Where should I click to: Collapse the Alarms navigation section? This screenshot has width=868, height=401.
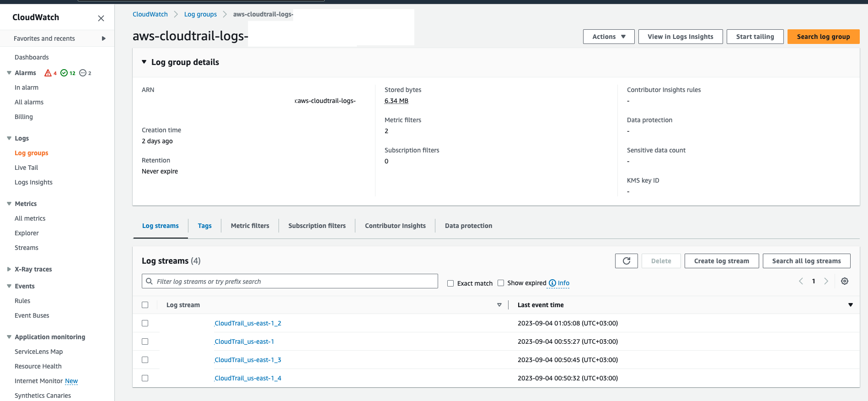click(9, 73)
